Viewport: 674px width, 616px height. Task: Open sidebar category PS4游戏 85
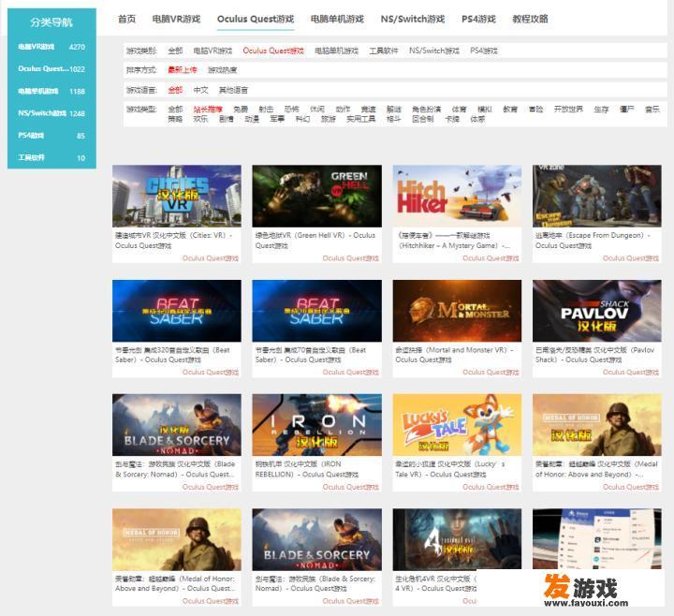pos(51,136)
